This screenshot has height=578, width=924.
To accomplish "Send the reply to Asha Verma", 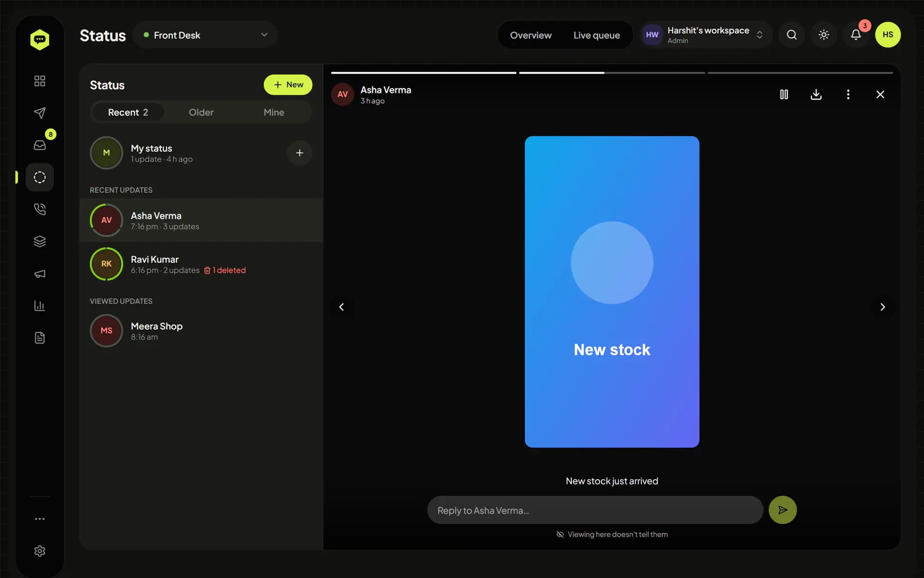I will pos(783,510).
